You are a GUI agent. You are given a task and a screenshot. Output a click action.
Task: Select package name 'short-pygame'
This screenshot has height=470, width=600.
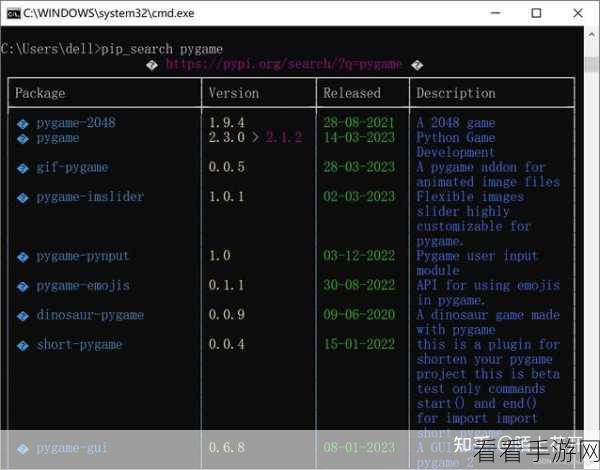[80, 344]
